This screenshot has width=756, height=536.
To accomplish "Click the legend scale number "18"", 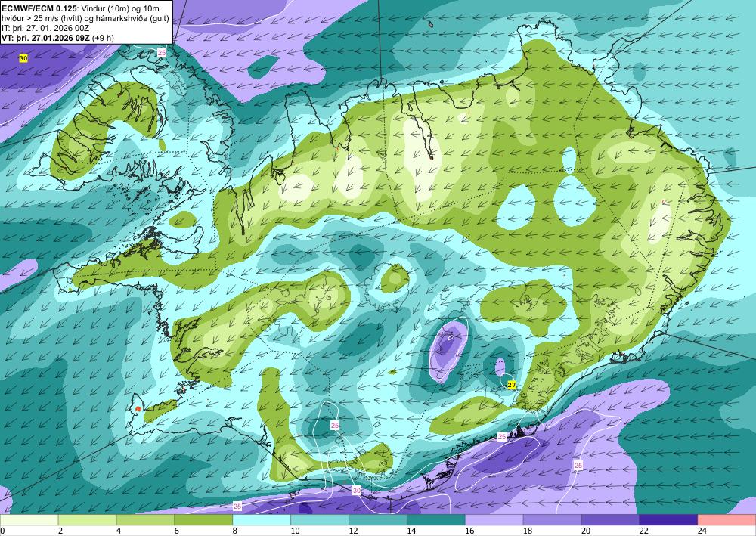I will (528, 531).
